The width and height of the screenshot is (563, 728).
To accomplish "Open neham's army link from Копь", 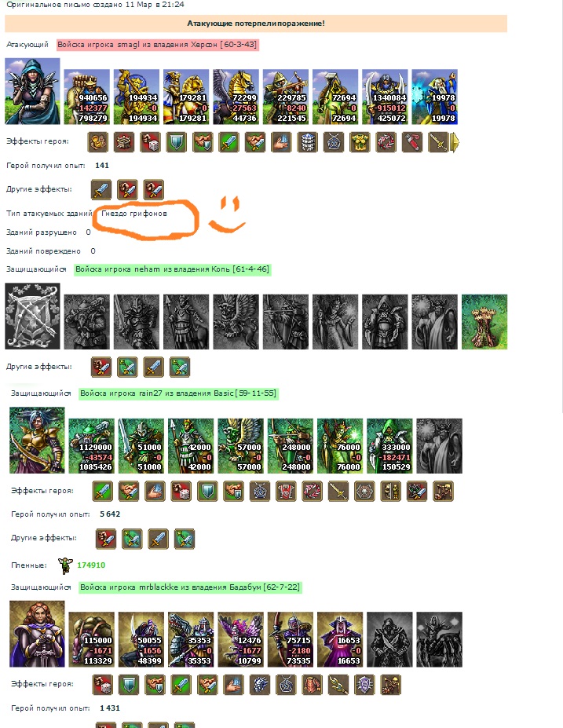I will (x=172, y=269).
